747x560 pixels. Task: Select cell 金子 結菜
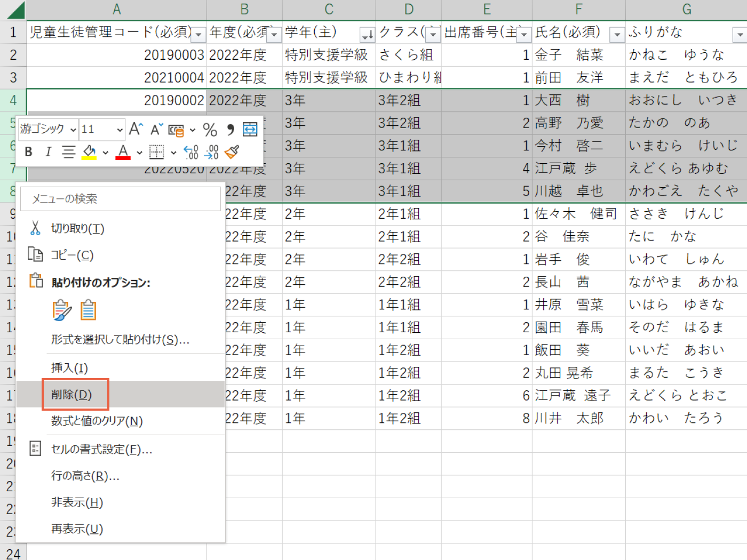click(579, 55)
